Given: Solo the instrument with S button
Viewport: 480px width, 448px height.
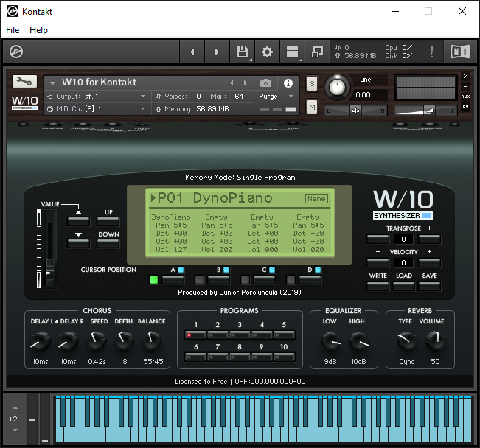Looking at the screenshot, I should click(x=312, y=83).
